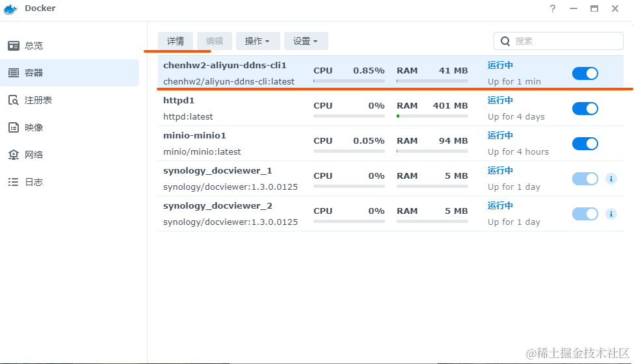Open the help question mark icon
This screenshot has width=634, height=364.
coord(553,8)
